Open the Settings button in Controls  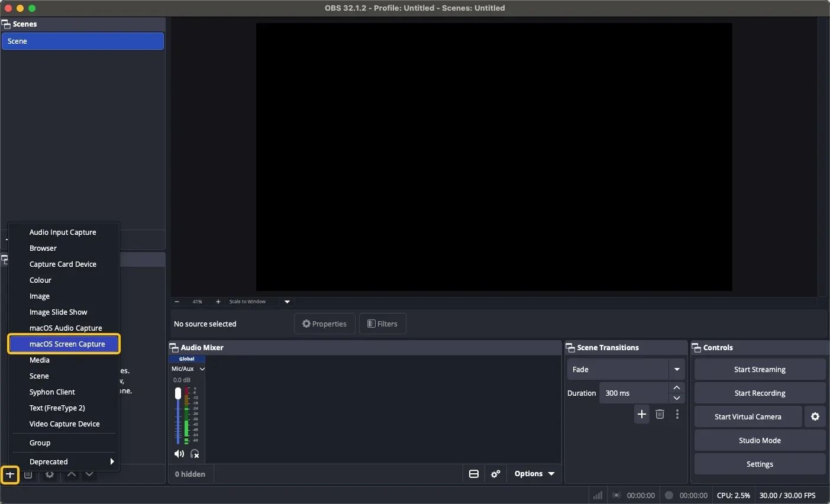[x=760, y=464]
